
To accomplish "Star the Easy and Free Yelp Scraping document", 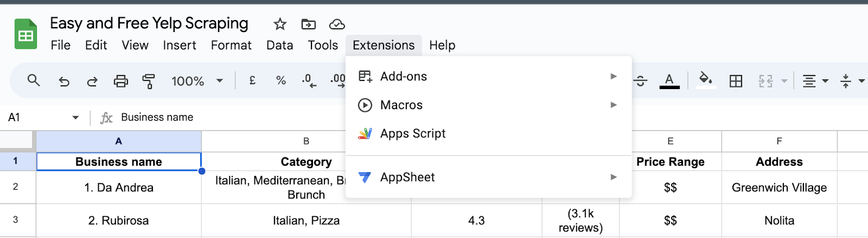I will point(280,24).
